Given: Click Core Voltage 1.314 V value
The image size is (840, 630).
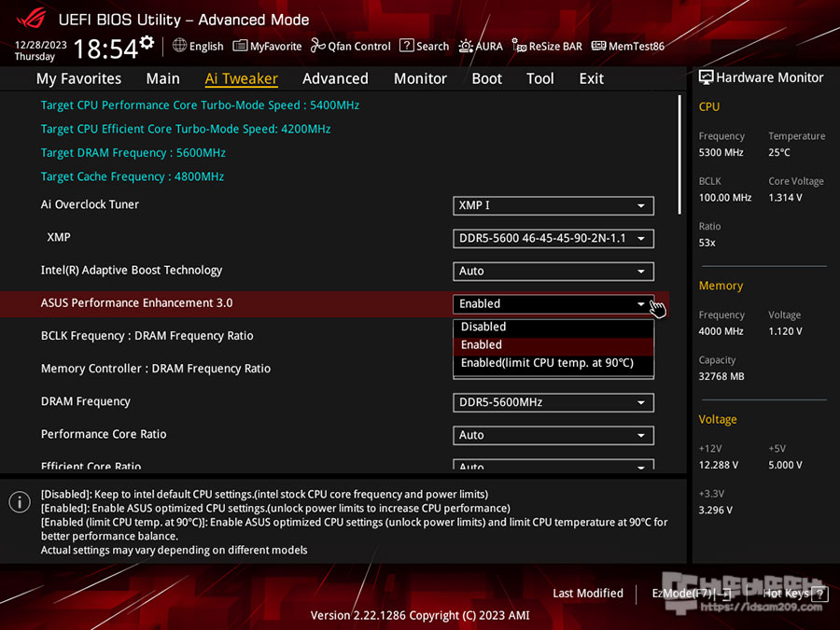Looking at the screenshot, I should click(785, 198).
